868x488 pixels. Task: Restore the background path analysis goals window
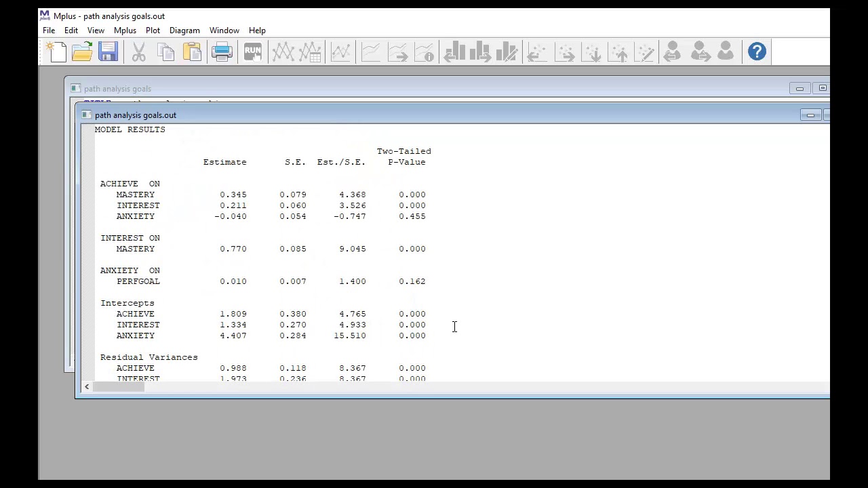coord(822,89)
